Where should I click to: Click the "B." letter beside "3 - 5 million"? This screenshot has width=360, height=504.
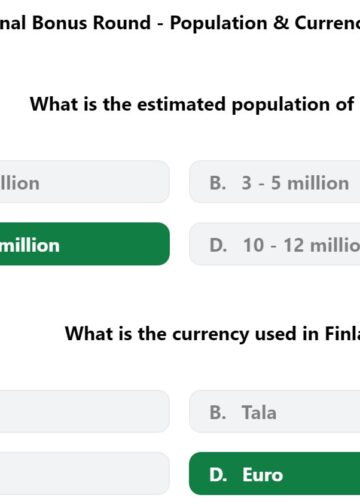(218, 183)
